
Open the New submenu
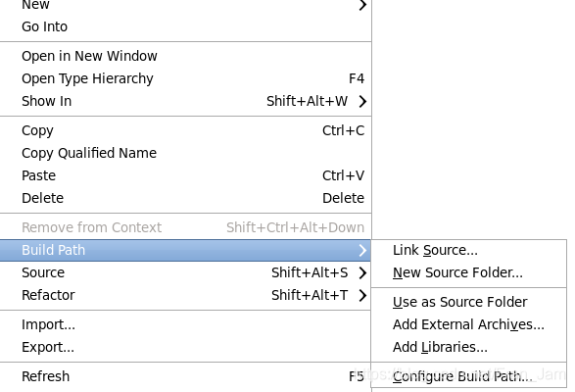[x=185, y=5]
